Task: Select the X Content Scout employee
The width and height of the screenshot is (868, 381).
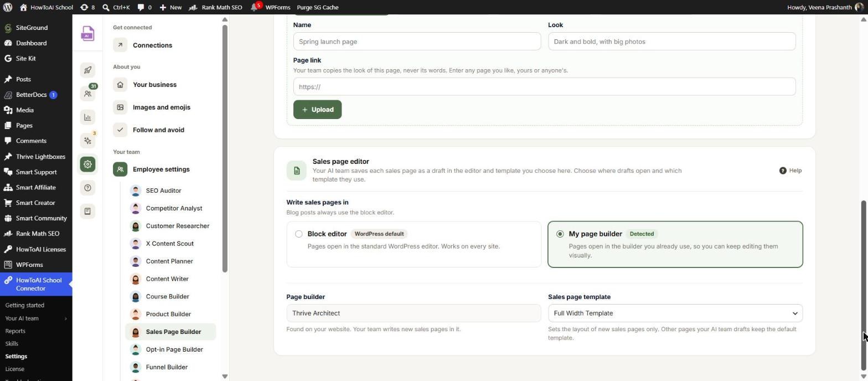Action: (170, 244)
